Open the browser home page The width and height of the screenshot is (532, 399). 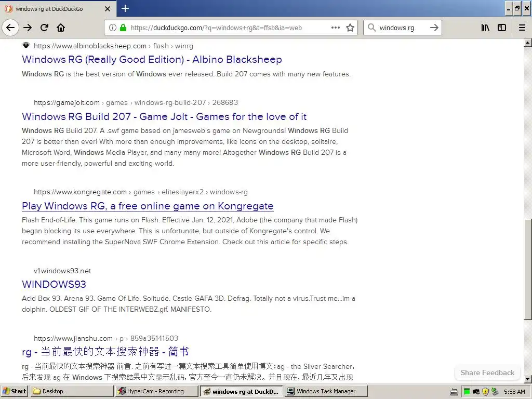61,28
